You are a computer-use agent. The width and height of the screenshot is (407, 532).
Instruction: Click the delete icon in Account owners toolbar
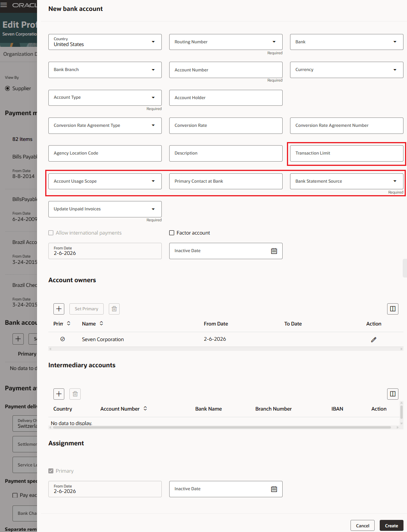(114, 308)
